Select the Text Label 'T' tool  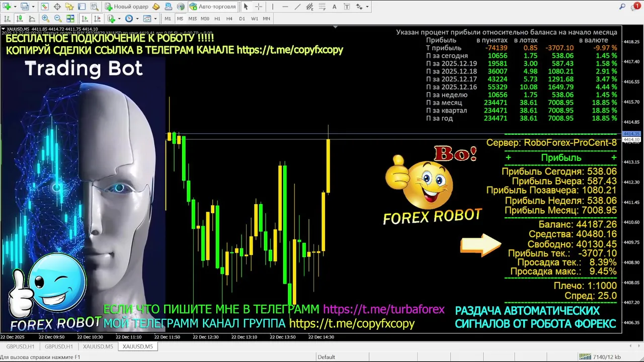347,7
